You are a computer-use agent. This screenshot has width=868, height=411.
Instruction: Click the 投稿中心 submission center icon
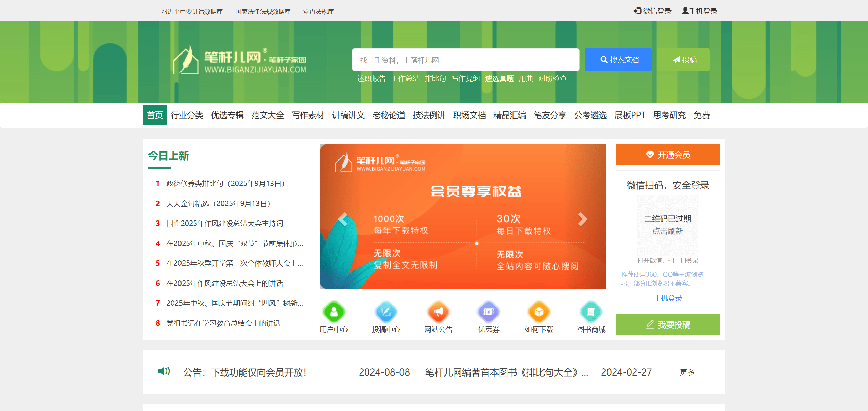(x=386, y=312)
